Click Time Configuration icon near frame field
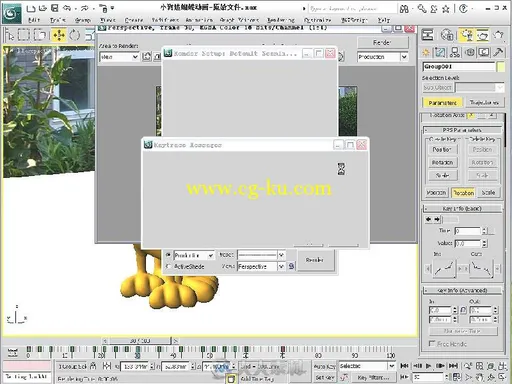Image resolution: width=512 pixels, height=384 pixels. pyautogui.click(x=457, y=377)
